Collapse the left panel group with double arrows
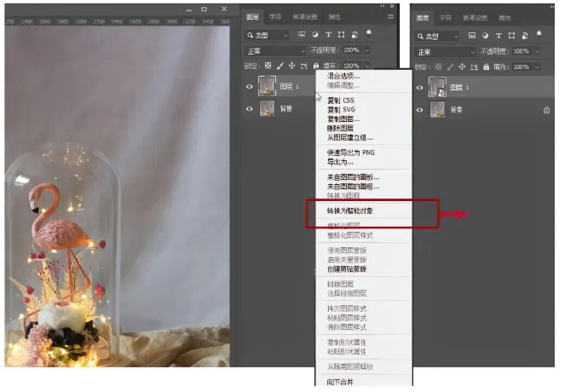565x392 pixels. 383,6
